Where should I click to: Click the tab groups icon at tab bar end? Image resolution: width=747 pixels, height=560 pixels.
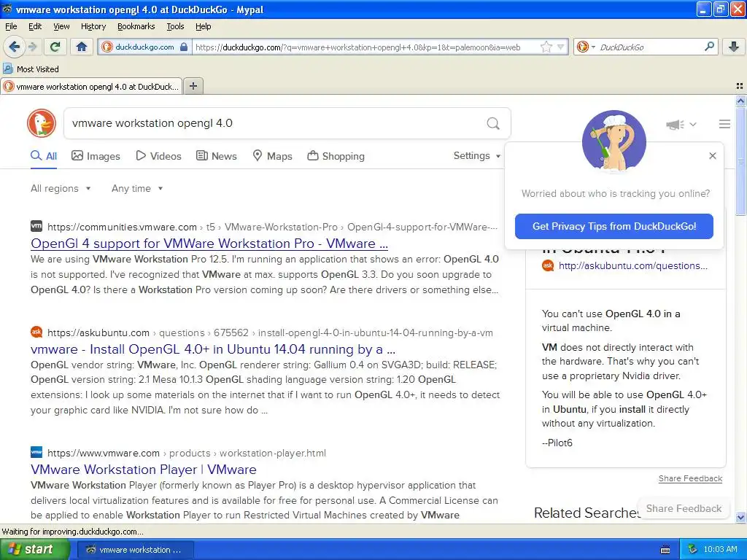click(740, 86)
